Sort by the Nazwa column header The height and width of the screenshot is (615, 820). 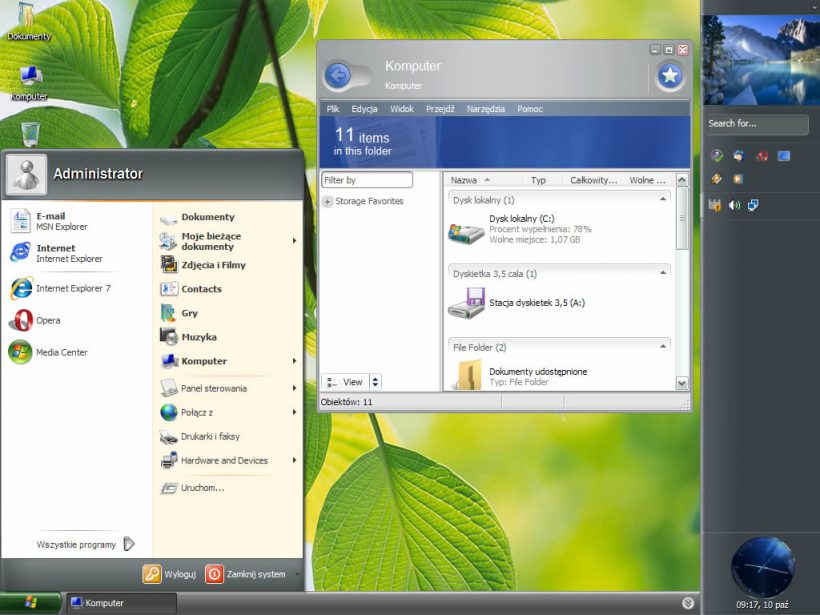(x=464, y=181)
